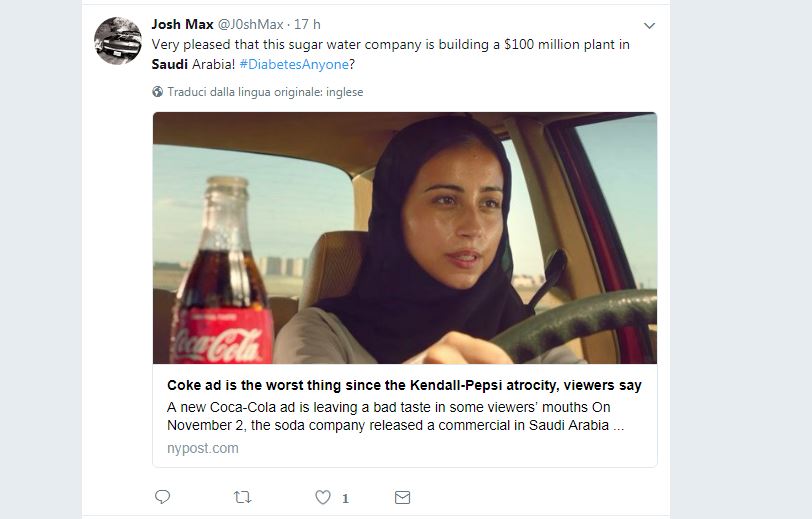Click the like count number 1
Image resolution: width=812 pixels, height=519 pixels.
coord(345,498)
